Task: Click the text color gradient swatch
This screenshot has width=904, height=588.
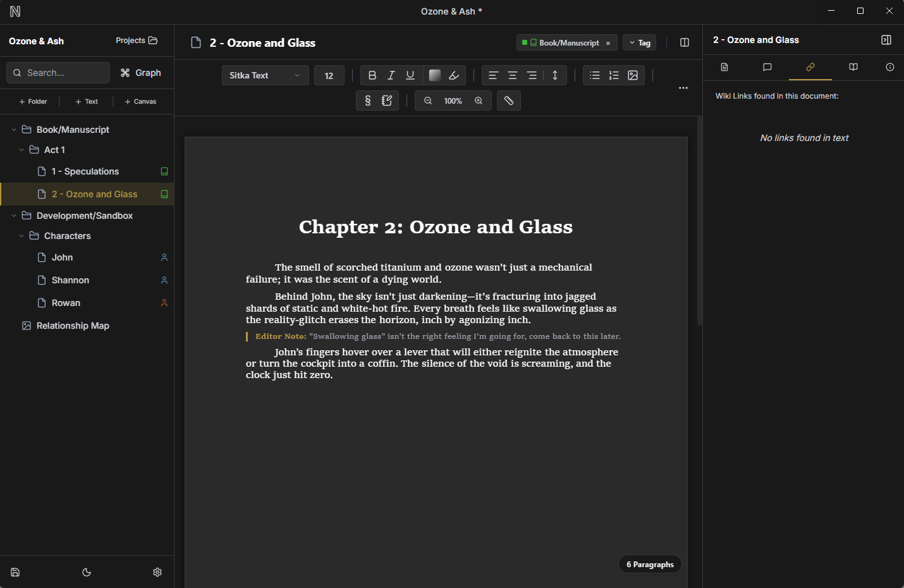Action: click(434, 75)
